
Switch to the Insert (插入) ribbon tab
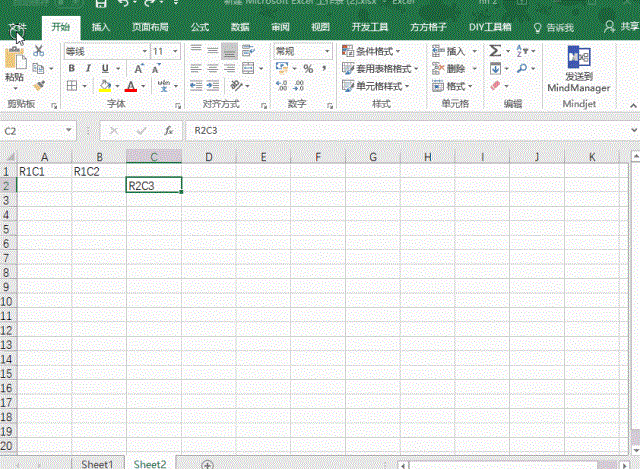click(x=100, y=27)
